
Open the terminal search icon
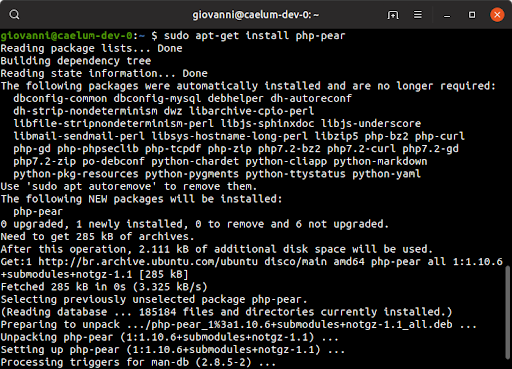point(14,15)
